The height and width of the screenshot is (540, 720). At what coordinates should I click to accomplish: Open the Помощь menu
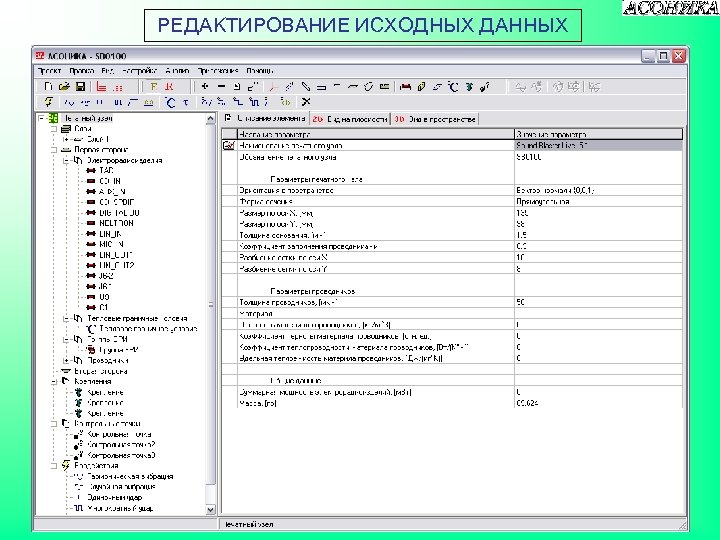(x=259, y=71)
